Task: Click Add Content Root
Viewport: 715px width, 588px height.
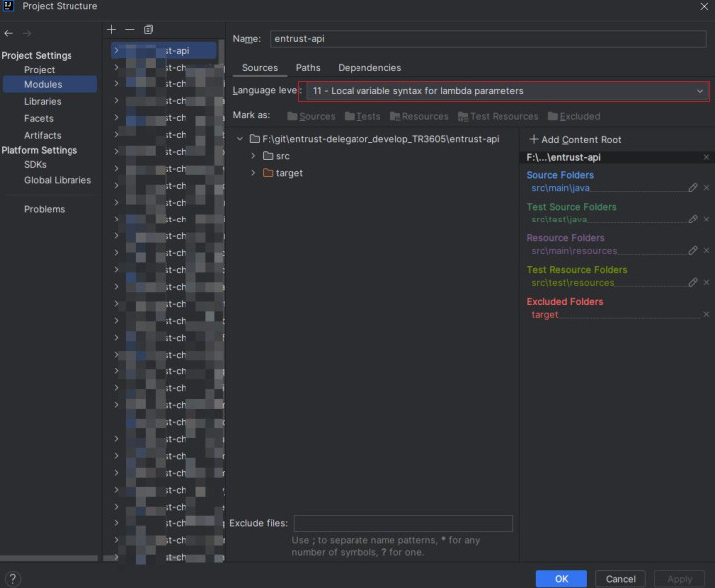Action: coord(575,140)
